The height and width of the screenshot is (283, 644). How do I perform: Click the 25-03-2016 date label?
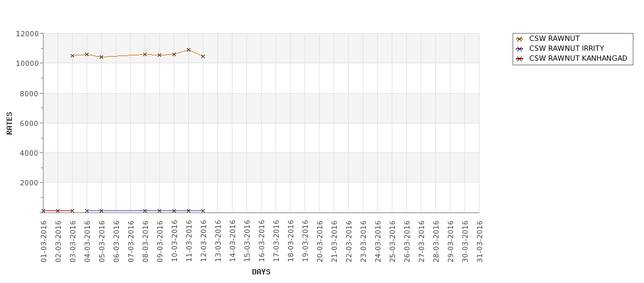[392, 241]
